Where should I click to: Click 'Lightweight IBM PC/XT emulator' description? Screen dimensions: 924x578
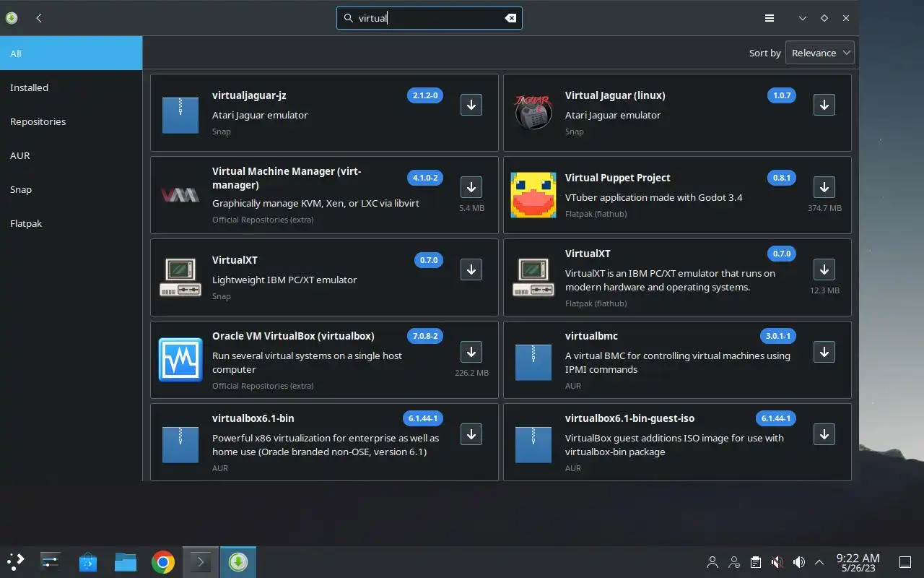(x=284, y=280)
